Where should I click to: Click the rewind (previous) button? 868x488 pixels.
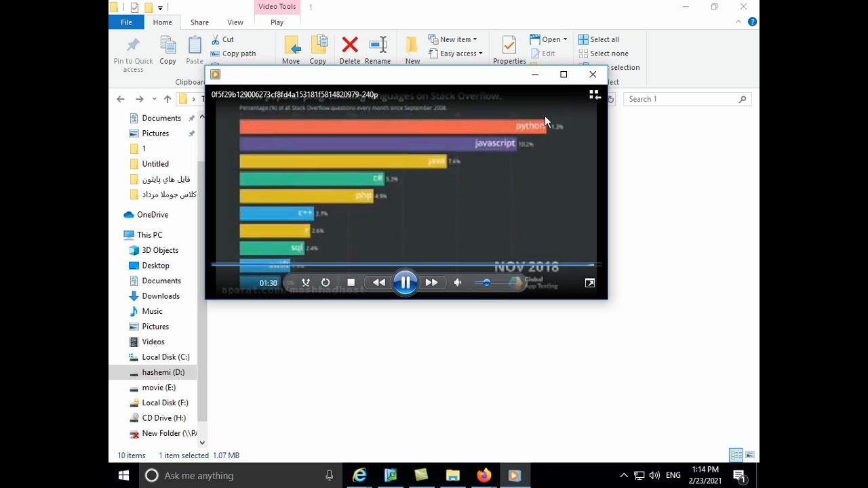pos(378,283)
